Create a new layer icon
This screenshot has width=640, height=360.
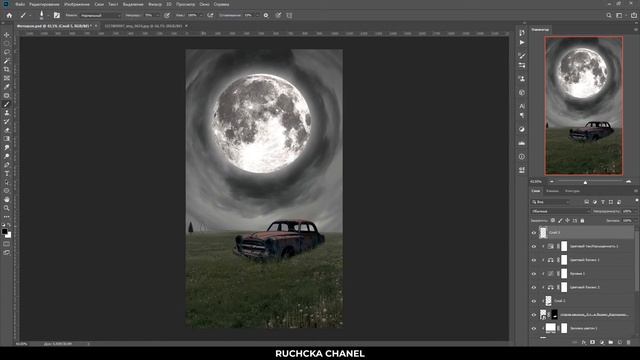tap(620, 342)
